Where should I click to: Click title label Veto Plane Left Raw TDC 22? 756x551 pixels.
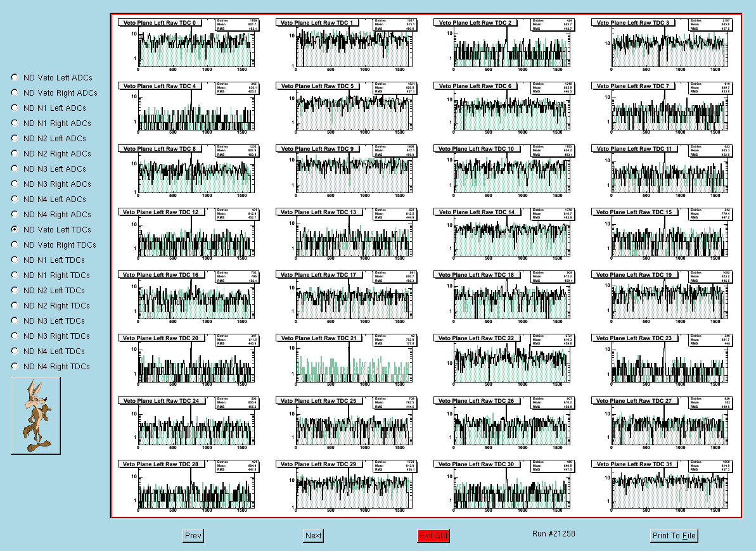pos(477,338)
